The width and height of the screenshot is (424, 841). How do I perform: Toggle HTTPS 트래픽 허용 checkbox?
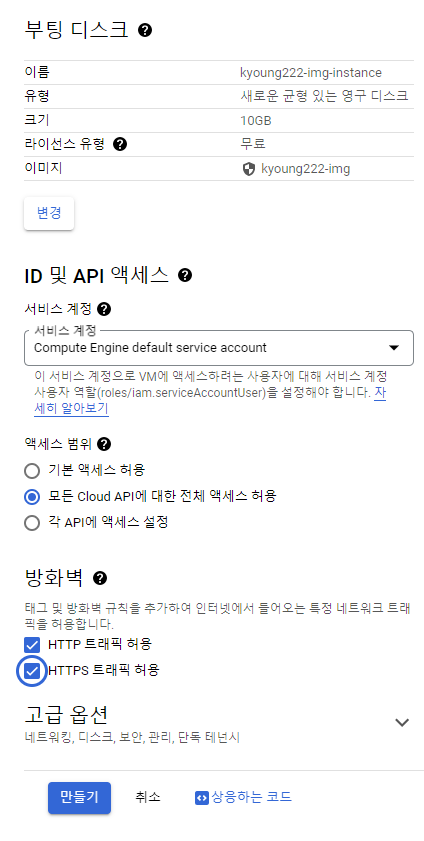(33, 670)
